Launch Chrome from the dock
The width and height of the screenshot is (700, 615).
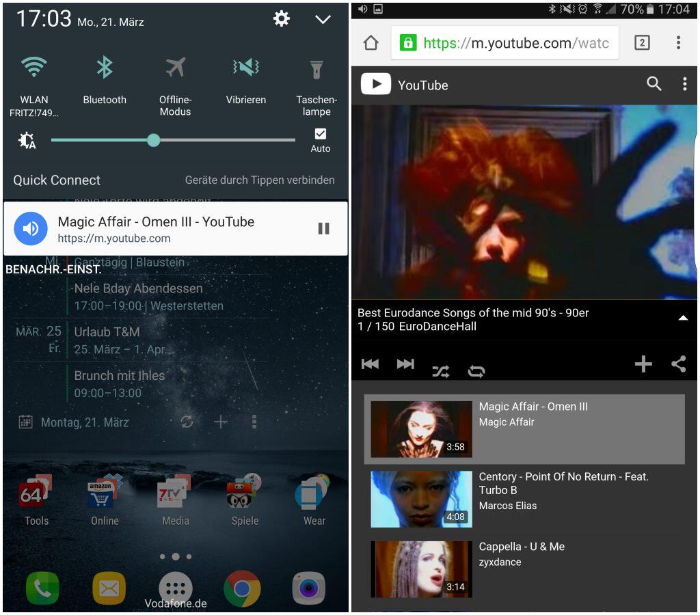243,588
